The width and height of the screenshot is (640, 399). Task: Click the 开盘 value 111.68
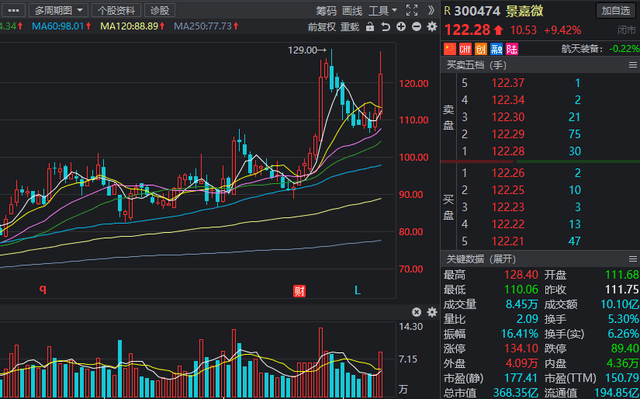pyautogui.click(x=622, y=275)
